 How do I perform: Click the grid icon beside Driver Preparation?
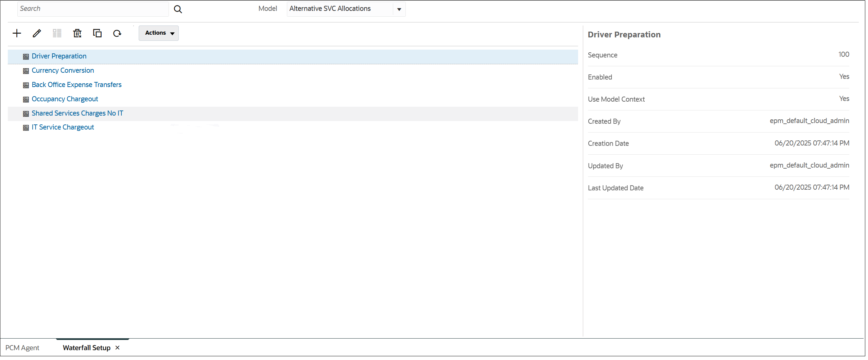[26, 57]
